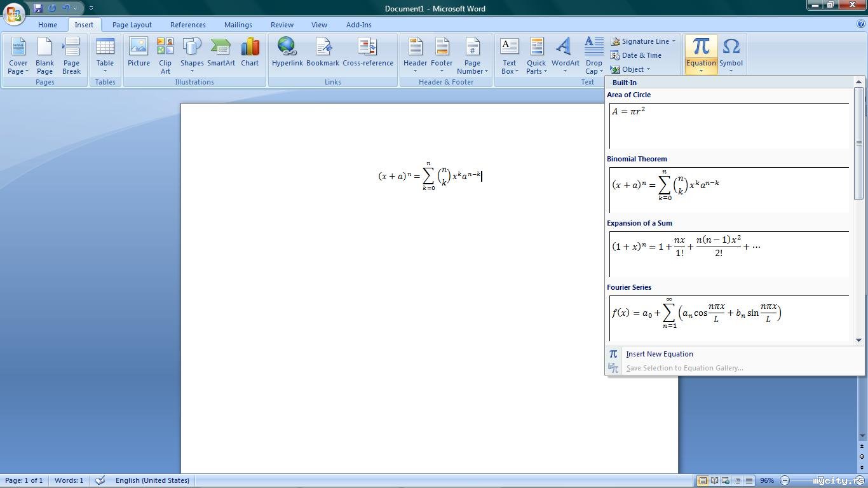Click the Office button
Screen dimensions: 868x488
(14, 13)
